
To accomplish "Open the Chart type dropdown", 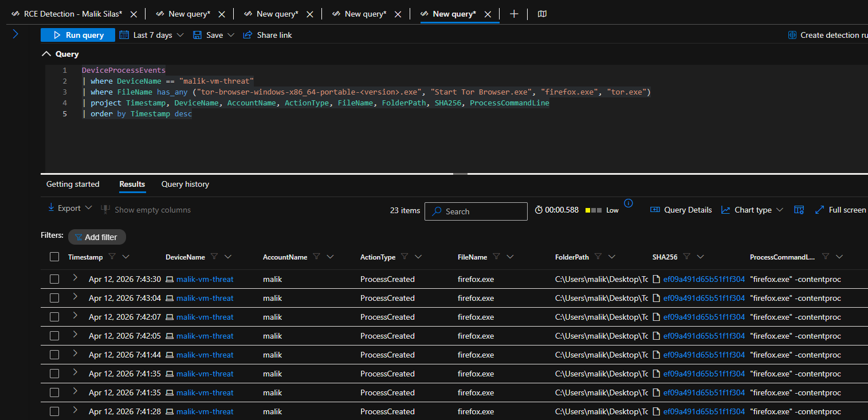I will 752,210.
